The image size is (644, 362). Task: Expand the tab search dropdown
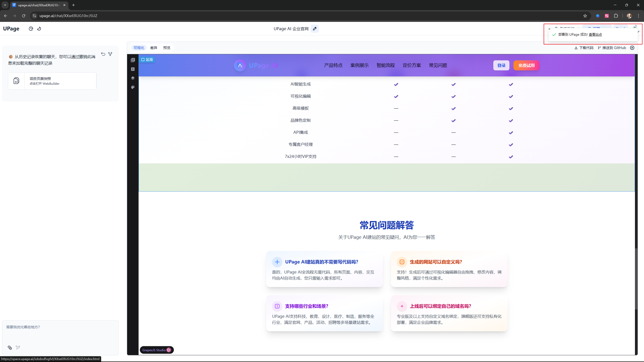click(x=5, y=5)
